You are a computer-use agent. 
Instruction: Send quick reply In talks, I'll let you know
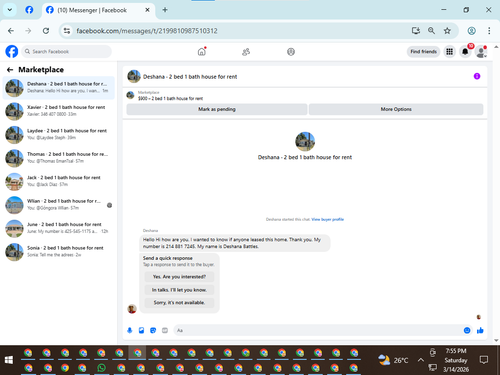point(179,290)
